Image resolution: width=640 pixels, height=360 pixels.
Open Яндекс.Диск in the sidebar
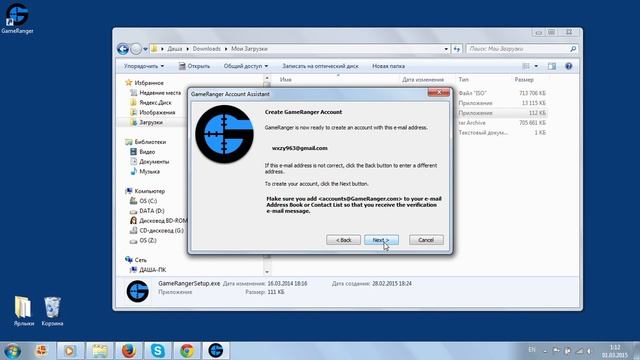155,102
